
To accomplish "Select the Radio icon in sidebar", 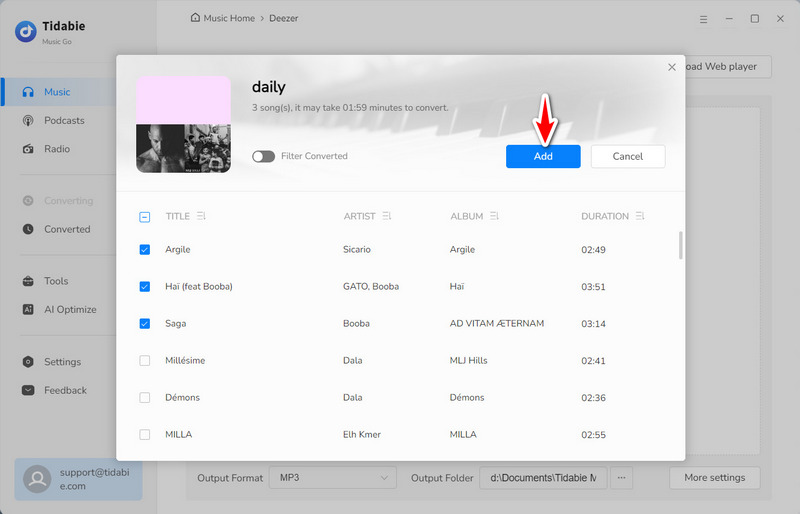I will [x=28, y=149].
